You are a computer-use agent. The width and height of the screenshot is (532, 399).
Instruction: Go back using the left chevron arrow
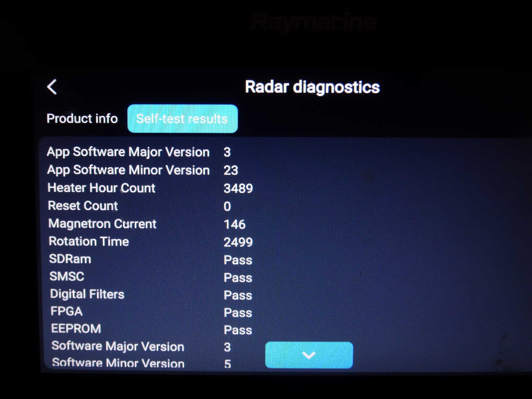pyautogui.click(x=52, y=87)
